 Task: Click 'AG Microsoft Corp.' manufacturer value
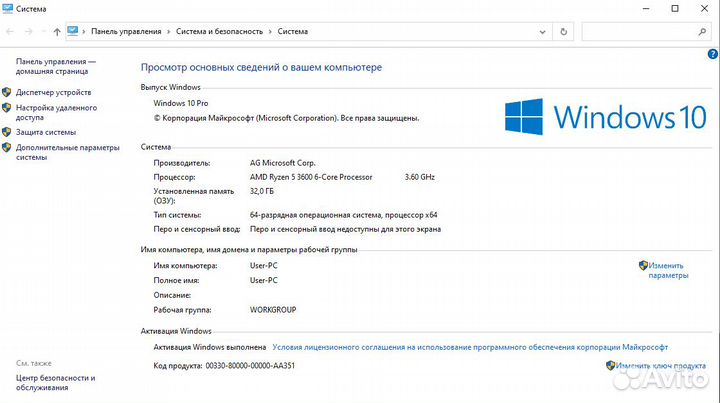[282, 163]
